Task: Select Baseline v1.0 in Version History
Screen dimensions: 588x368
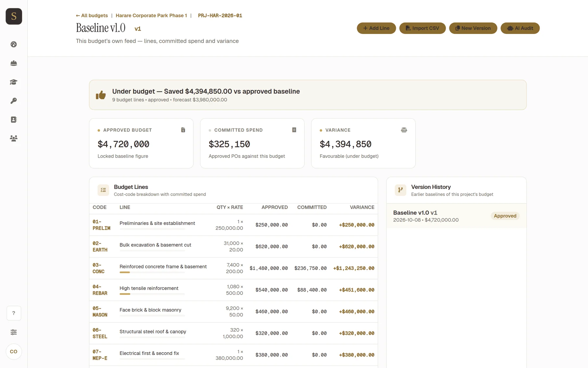Action: 456,216
